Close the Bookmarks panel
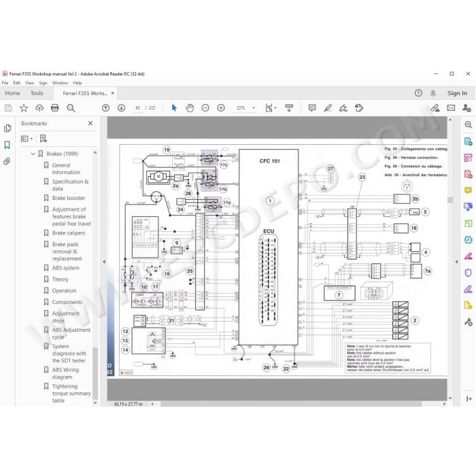 click(90, 123)
